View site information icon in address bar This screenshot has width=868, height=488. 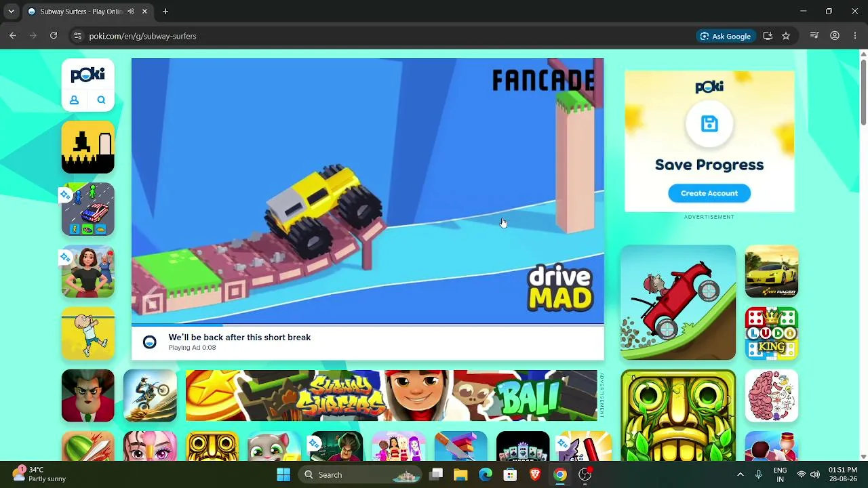click(x=77, y=36)
